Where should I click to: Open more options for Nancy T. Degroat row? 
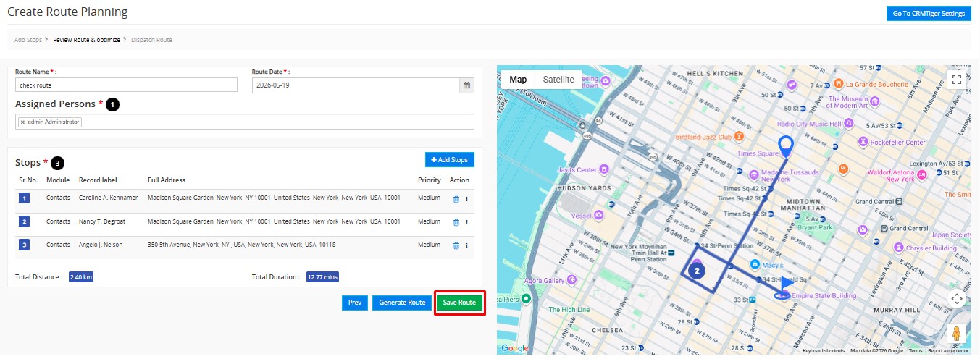click(x=466, y=222)
